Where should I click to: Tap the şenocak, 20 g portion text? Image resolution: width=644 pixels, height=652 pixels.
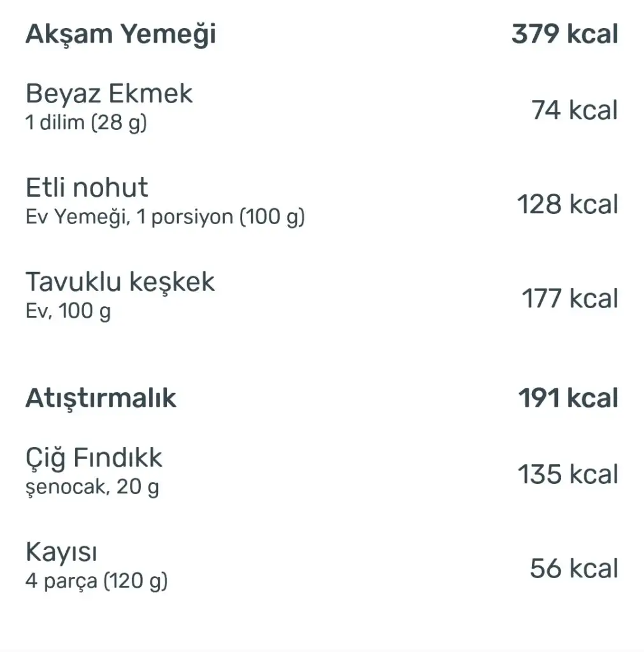[92, 488]
